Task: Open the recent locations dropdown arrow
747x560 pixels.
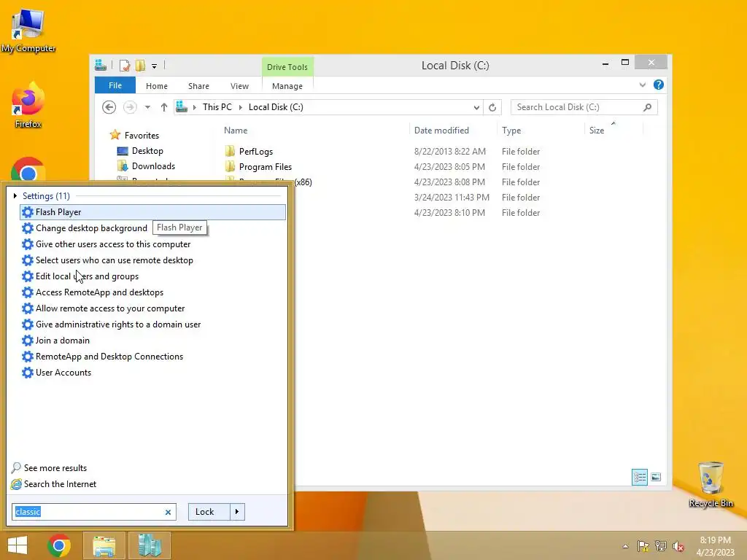Action: click(147, 107)
